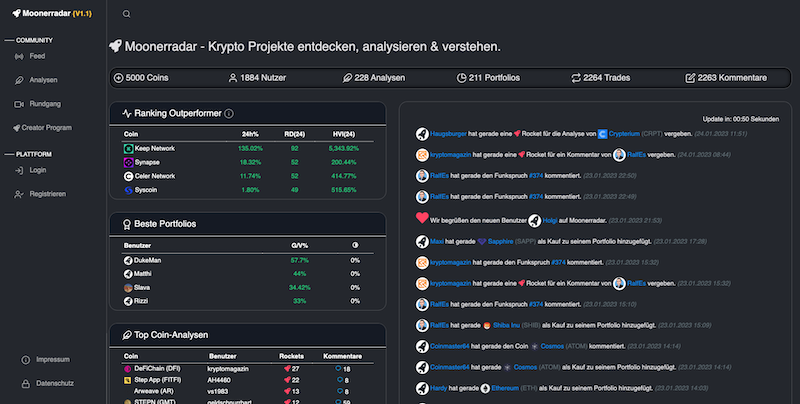Screen dimensions: 800x404
Task: Click DukeMan's avatar in Beste Portfolios
Action: 128,259
